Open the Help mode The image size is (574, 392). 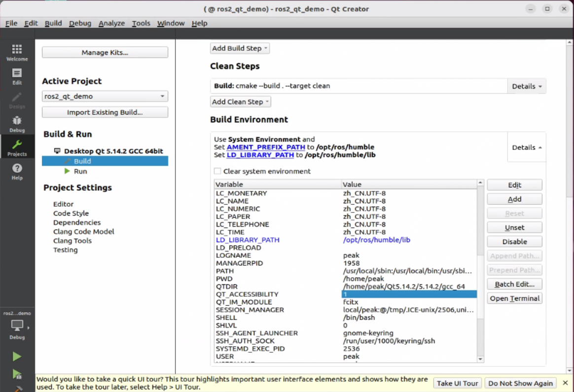[17, 171]
